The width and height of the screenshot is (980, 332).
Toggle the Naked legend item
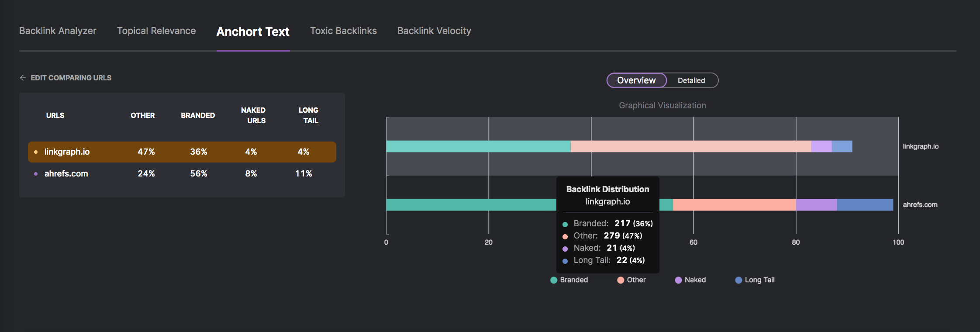(x=690, y=280)
